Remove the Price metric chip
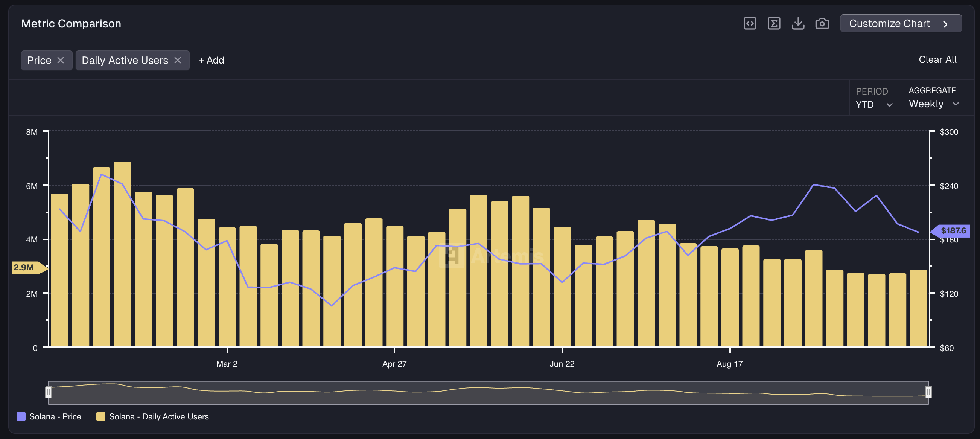 pos(61,60)
